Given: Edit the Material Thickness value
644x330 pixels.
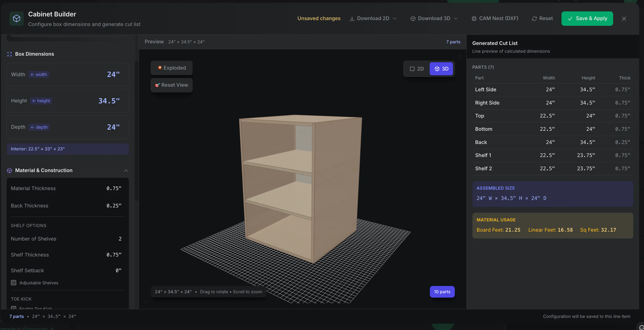Looking at the screenshot, I should (x=114, y=189).
